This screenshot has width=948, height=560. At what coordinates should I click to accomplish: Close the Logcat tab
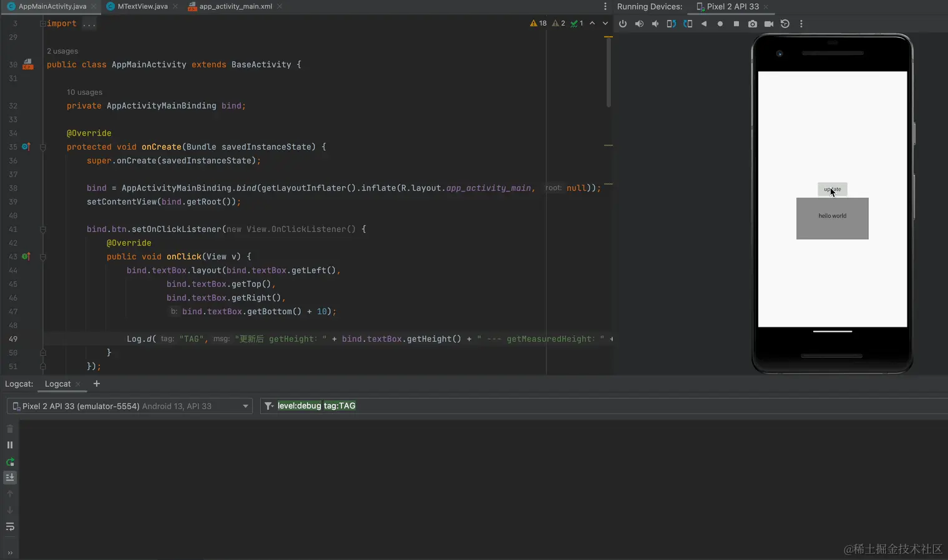[78, 384]
